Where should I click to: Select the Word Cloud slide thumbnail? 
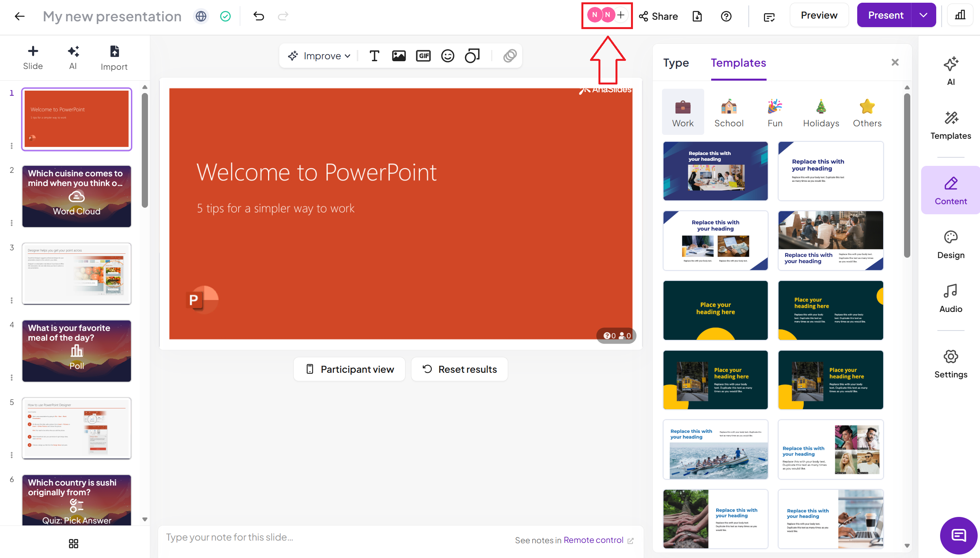pos(77,196)
